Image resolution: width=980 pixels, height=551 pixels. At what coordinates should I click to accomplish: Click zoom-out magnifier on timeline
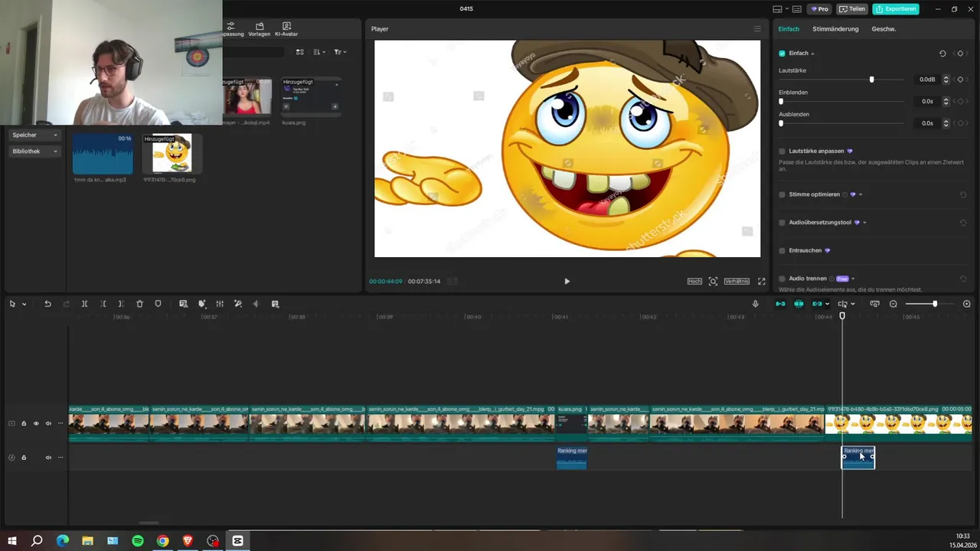tap(893, 304)
